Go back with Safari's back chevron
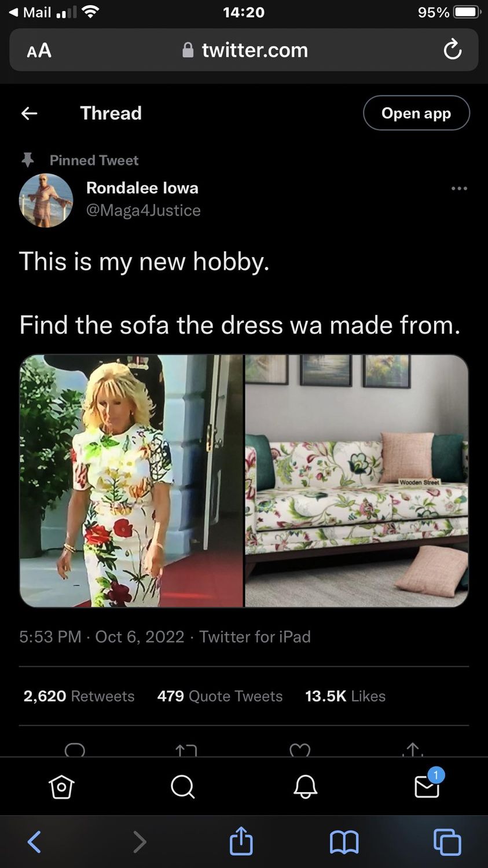The height and width of the screenshot is (868, 488). click(x=35, y=842)
